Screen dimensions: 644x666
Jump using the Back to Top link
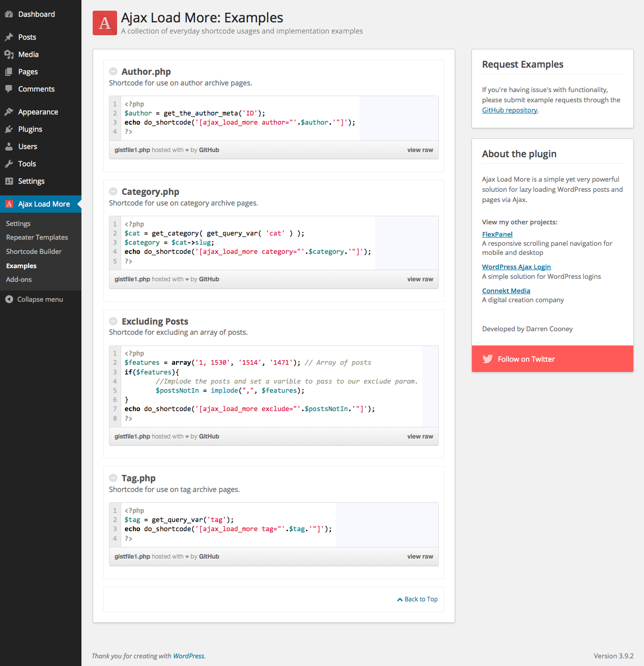tap(417, 599)
